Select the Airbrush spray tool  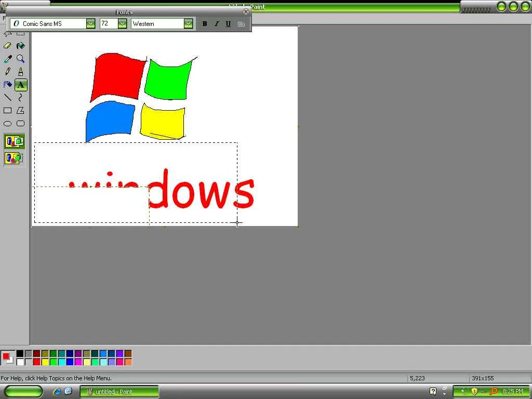tap(7, 85)
